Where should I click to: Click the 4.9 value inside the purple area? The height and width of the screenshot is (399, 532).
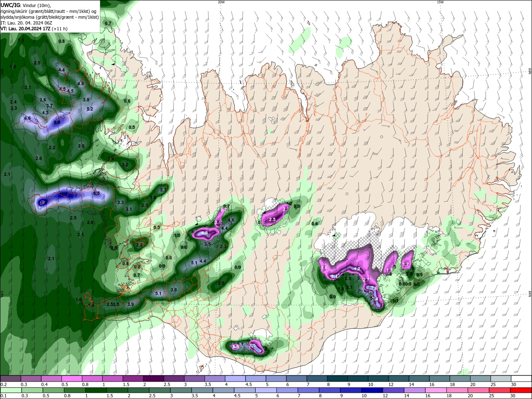(x=204, y=234)
